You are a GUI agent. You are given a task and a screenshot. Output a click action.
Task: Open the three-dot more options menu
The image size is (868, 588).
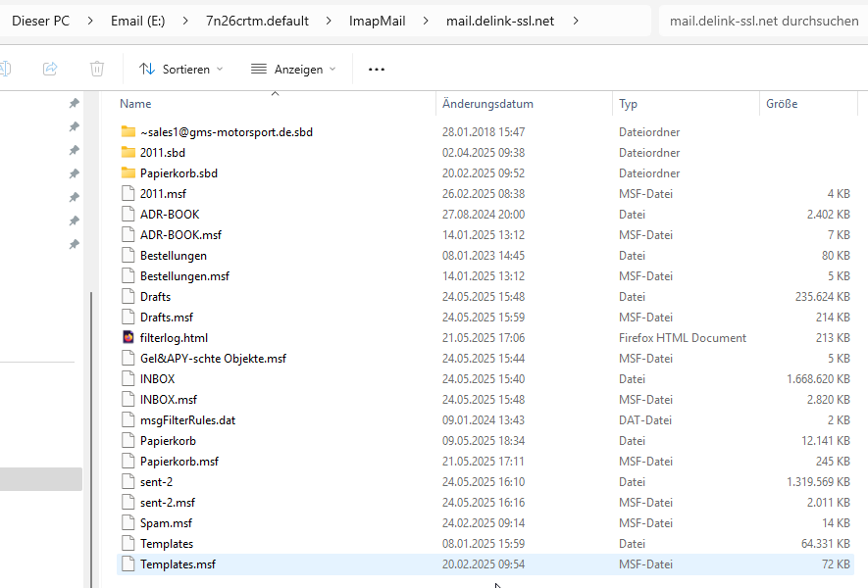click(377, 70)
